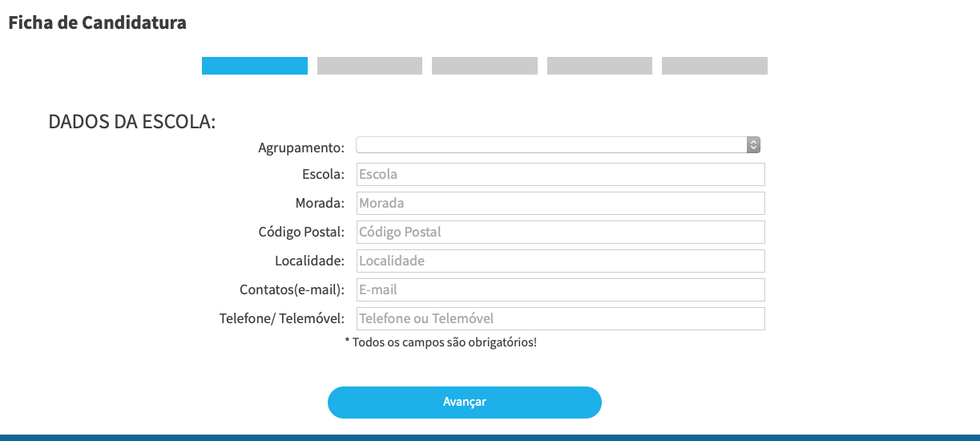
Task: Click the "Telefone/ Telemóvel:" label
Action: pyautogui.click(x=282, y=318)
